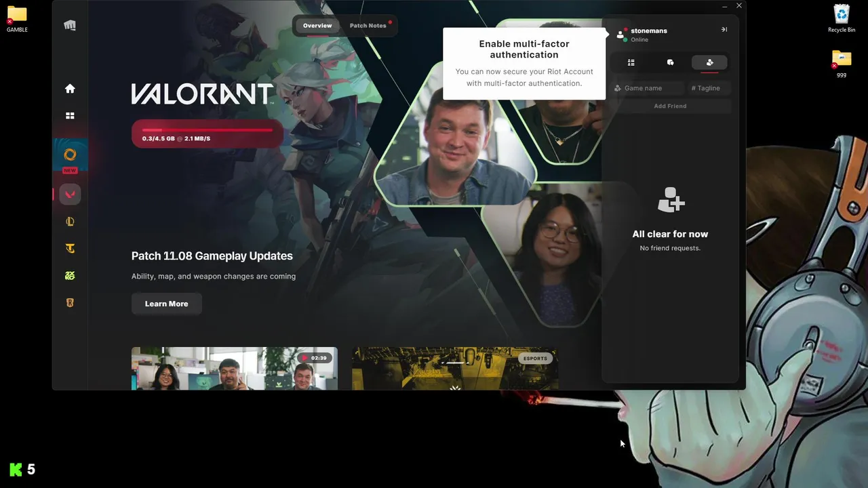Open League of Legends from the sidebar

tap(70, 222)
